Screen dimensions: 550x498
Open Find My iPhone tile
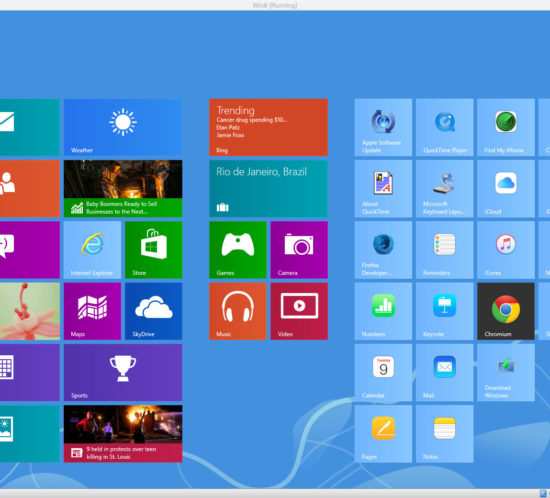[x=506, y=127]
